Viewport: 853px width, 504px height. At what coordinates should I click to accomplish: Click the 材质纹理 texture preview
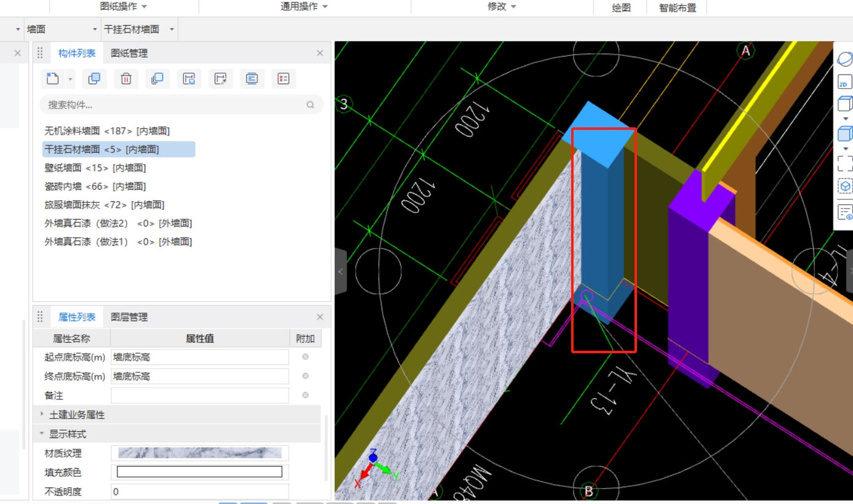pyautogui.click(x=199, y=453)
